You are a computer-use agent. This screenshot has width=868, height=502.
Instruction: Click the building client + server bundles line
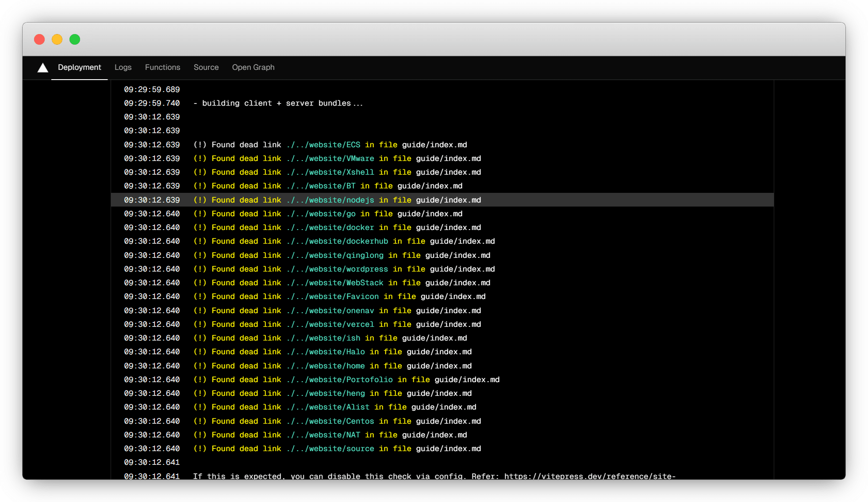tap(278, 103)
